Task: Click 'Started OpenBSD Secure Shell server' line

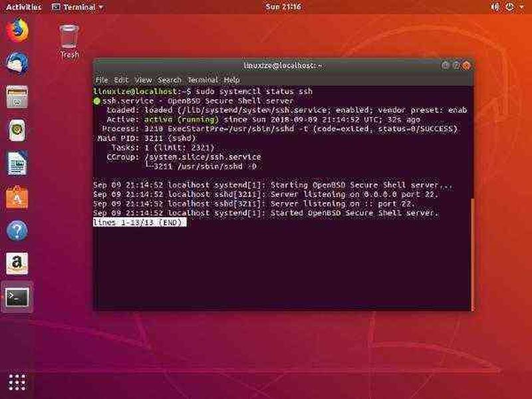Action: [265, 213]
